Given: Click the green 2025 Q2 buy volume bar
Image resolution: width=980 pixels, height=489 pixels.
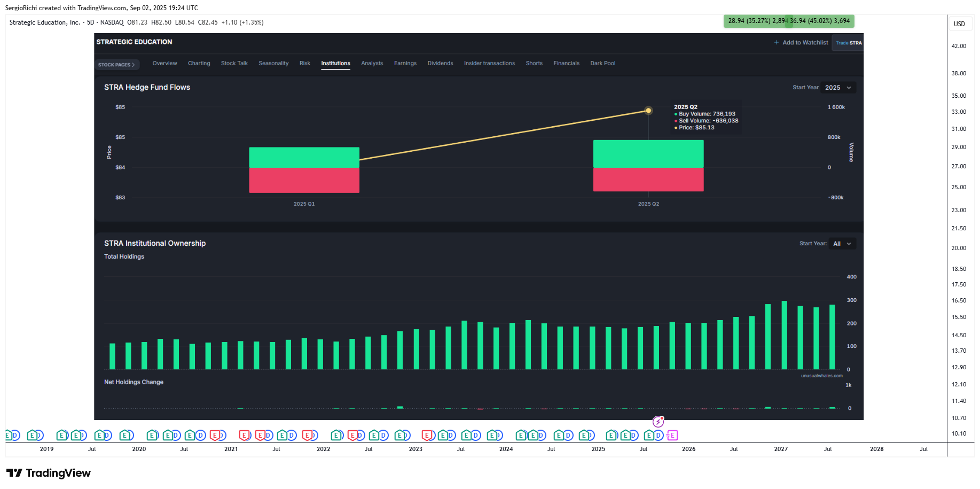Looking at the screenshot, I should (x=648, y=154).
